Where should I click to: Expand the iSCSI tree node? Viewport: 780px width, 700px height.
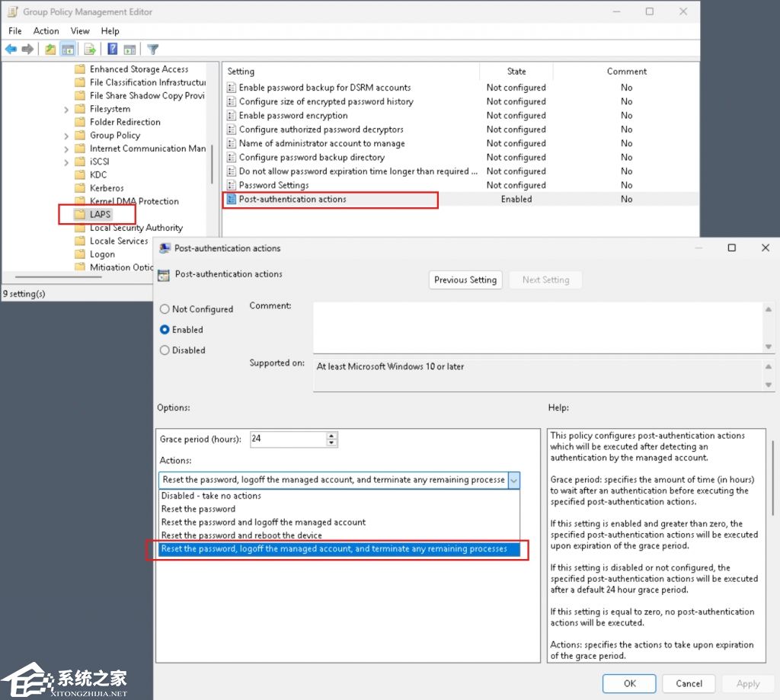coord(67,162)
